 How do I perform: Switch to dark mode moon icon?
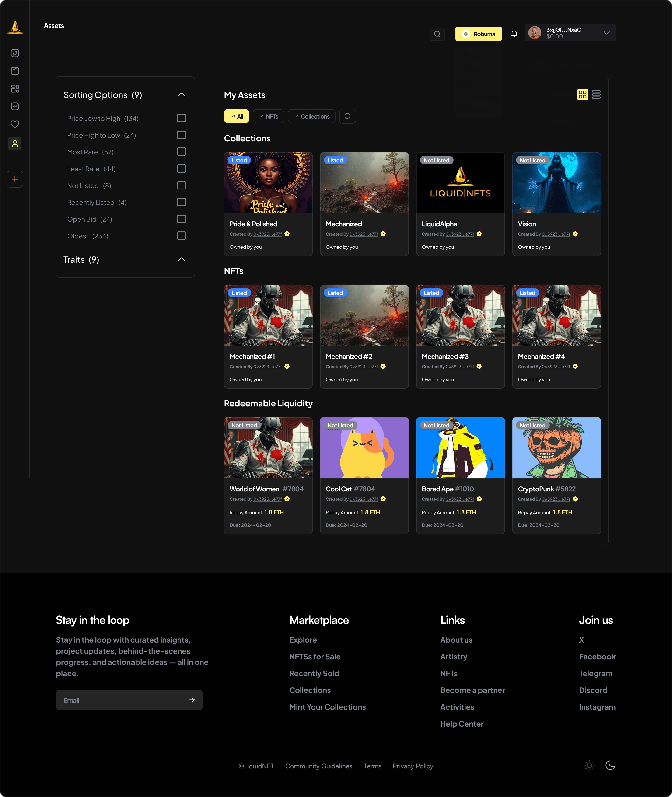(610, 765)
